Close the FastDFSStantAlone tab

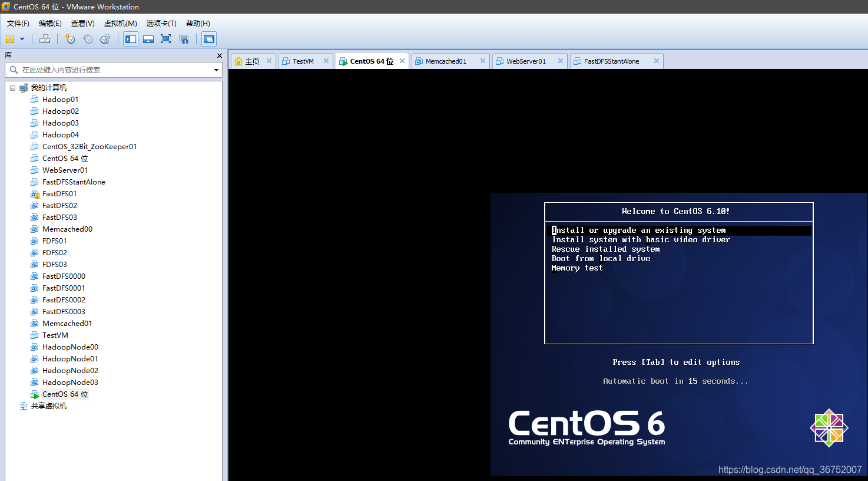(657, 61)
